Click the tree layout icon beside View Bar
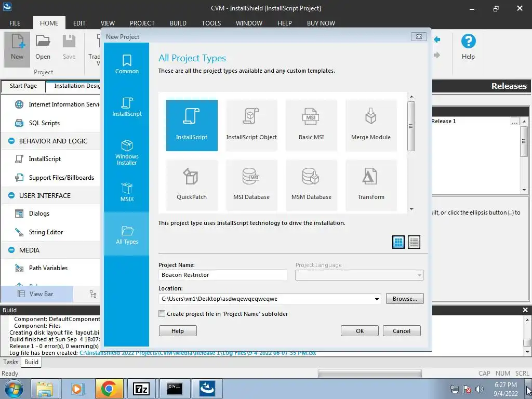Screen dimensions: 532x399 pos(93,294)
